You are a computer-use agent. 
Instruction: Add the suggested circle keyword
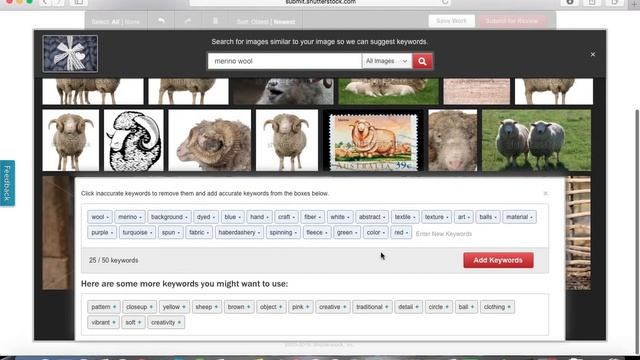pyautogui.click(x=438, y=307)
